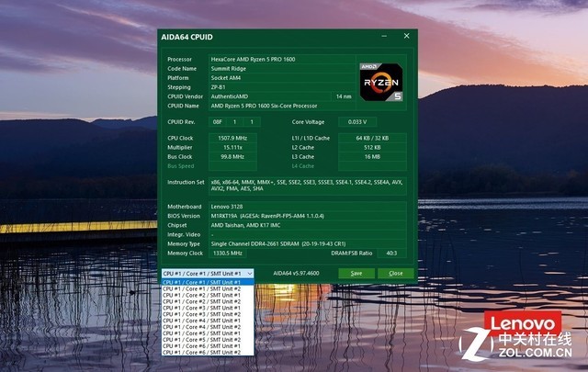Click the 1507.9 MHz CPU clock value

coord(232,138)
